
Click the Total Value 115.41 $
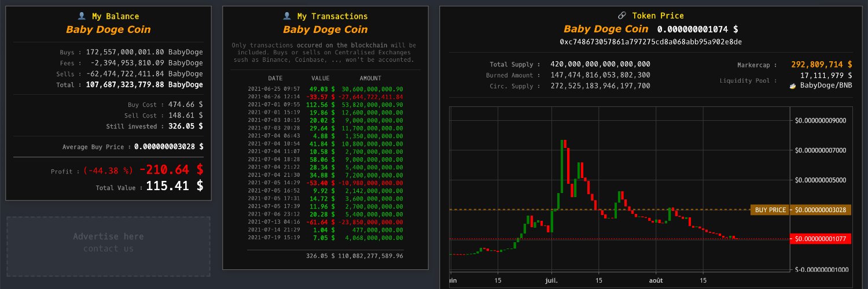click(175, 186)
